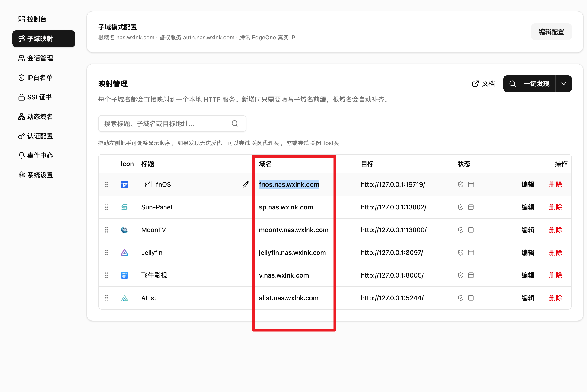Focus the 搜索标题、子域名 search field

coord(165,123)
